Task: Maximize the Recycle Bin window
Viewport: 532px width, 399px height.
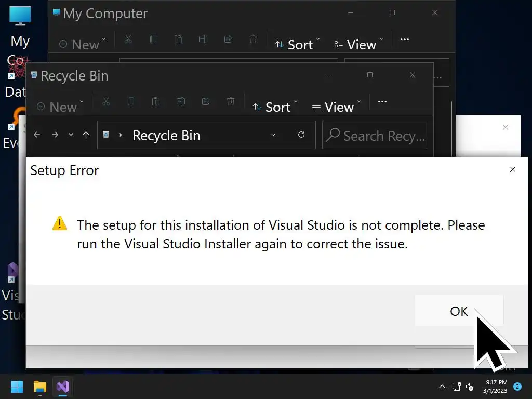Action: pos(370,75)
